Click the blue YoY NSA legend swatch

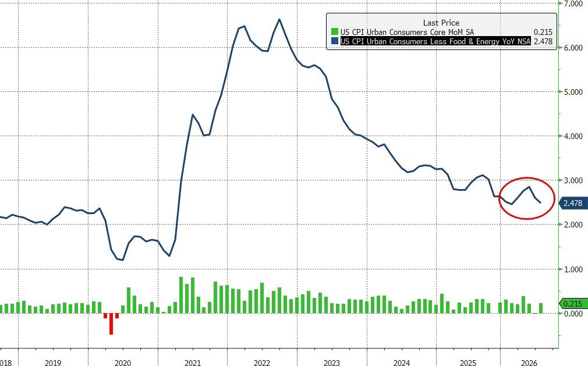tap(334, 41)
